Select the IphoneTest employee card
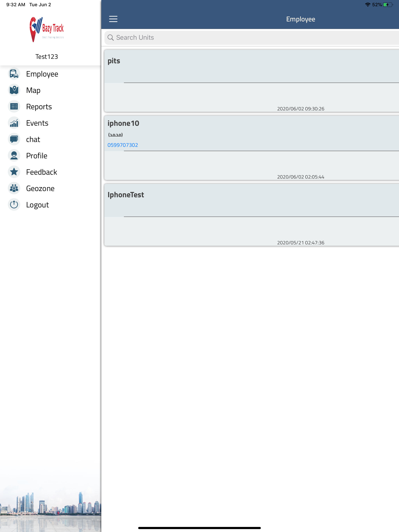 [x=252, y=215]
